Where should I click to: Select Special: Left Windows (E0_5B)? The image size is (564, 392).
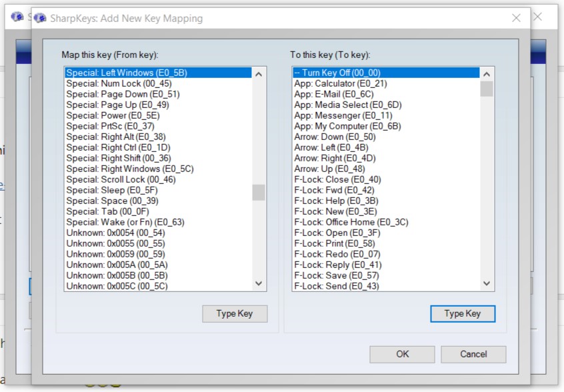coord(158,73)
